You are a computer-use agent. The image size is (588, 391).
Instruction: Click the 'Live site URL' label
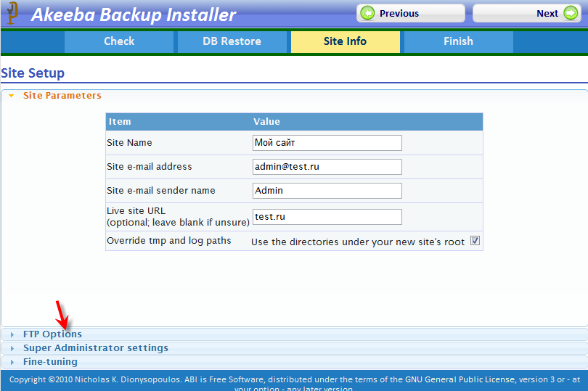(x=136, y=210)
